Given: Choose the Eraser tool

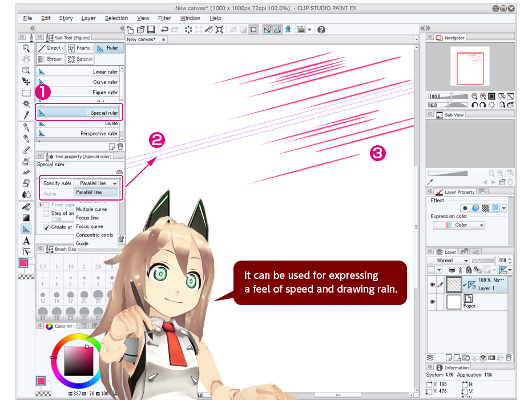Looking at the screenshot, I should point(26,183).
